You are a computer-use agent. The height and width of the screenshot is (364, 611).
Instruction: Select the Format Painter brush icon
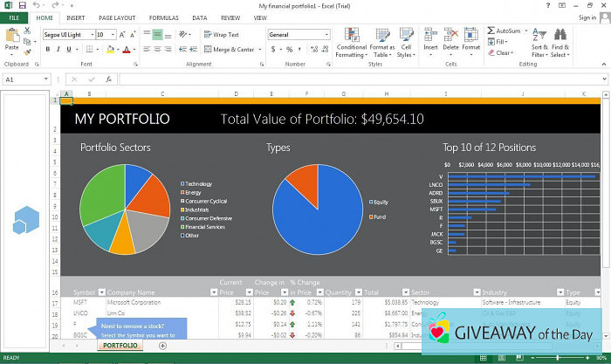click(x=29, y=54)
